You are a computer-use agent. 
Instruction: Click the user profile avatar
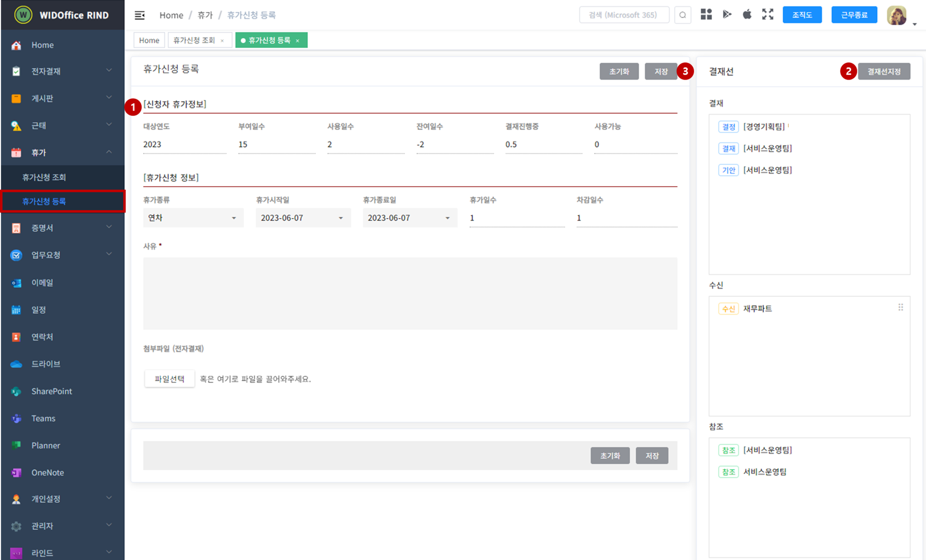(x=897, y=15)
